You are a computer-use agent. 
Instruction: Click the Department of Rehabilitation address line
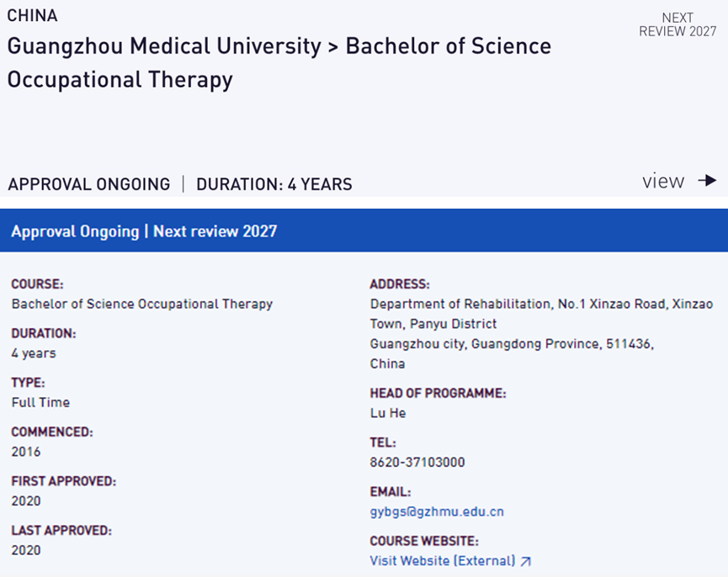coord(541,304)
